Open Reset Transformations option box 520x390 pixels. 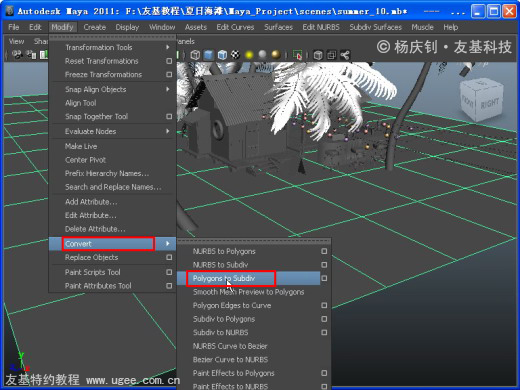tap(169, 61)
